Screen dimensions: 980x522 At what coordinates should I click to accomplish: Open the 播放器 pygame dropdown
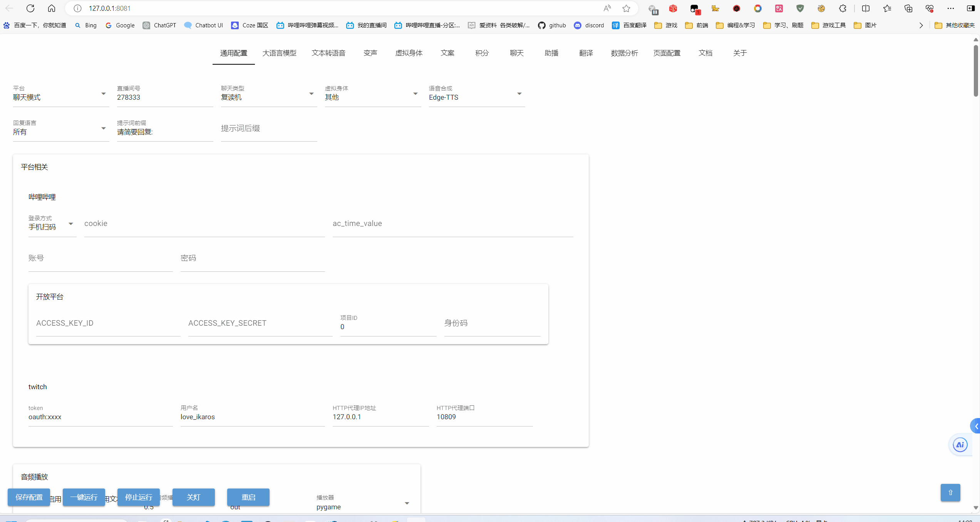(x=362, y=507)
